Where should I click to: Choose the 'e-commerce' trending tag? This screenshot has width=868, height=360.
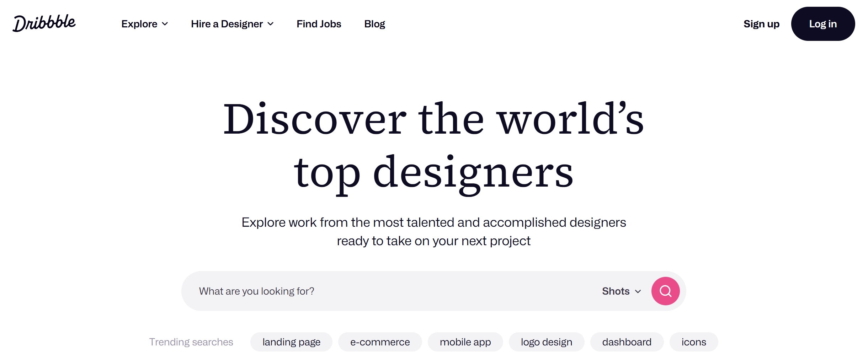point(380,342)
